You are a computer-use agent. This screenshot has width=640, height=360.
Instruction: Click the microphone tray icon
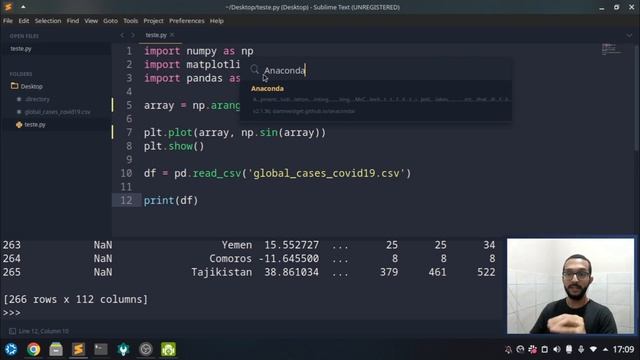point(581,349)
